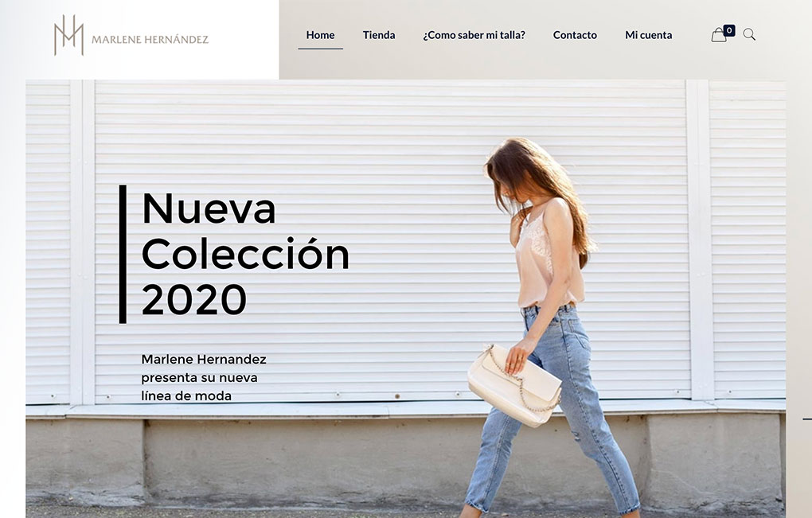Click the Colección word in the banner
This screenshot has width=812, height=518.
pos(245,254)
